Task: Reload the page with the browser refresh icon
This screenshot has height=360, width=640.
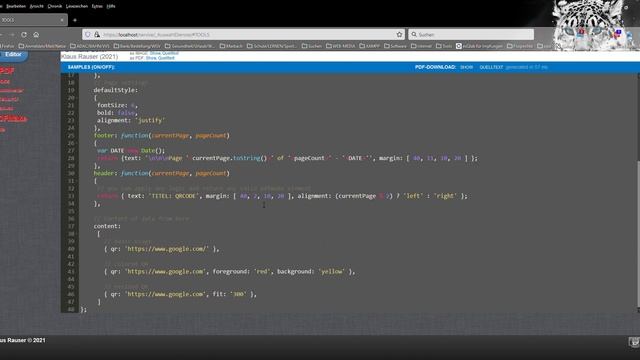Action: (x=24, y=35)
